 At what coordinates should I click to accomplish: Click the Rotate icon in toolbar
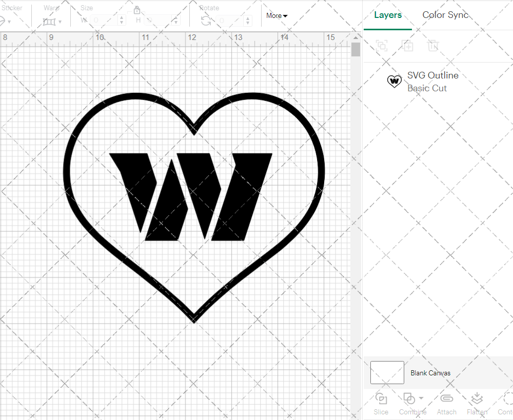pos(206,21)
